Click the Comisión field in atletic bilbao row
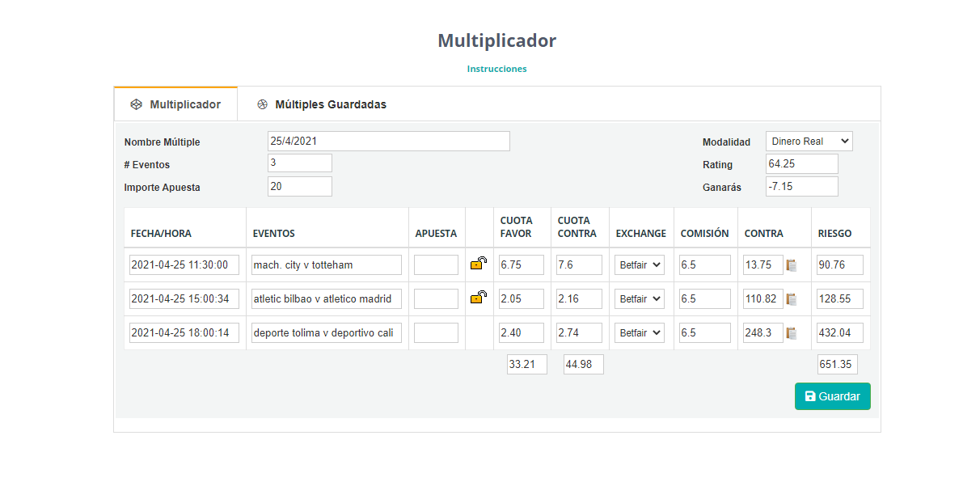Screen dimensions: 980x478 (x=705, y=299)
